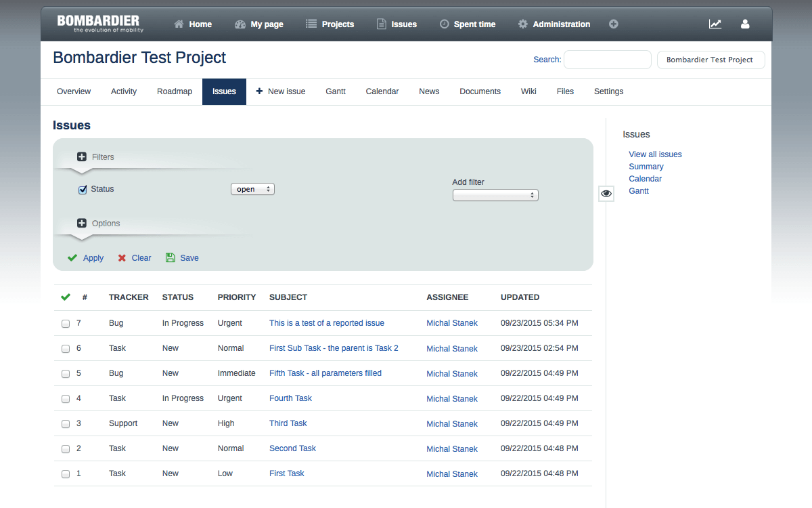
Task: Toggle all checkboxes via green check header
Action: coord(66,297)
